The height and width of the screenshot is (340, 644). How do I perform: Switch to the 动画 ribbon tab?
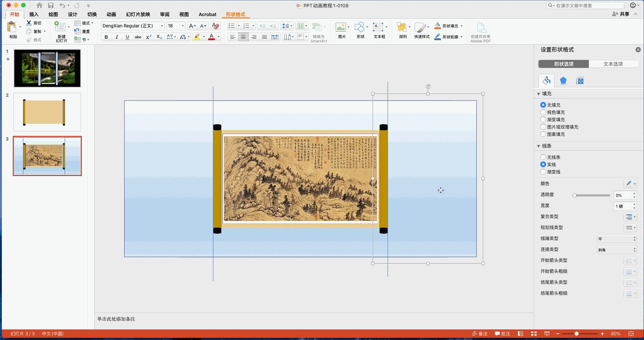[111, 14]
